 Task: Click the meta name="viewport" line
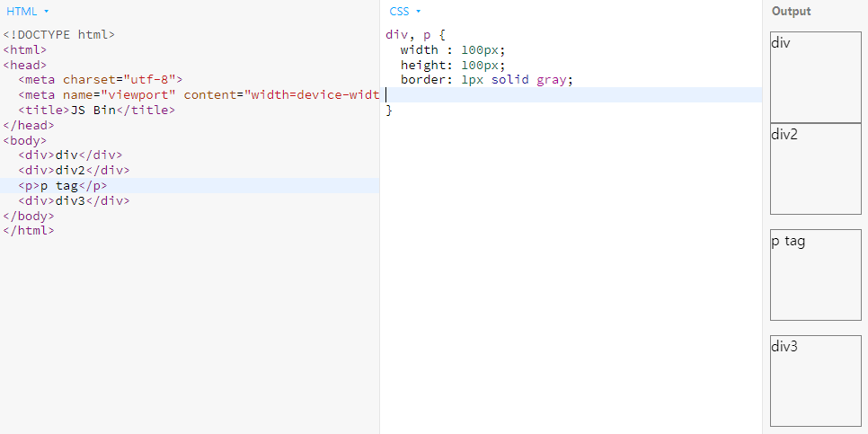(x=199, y=94)
